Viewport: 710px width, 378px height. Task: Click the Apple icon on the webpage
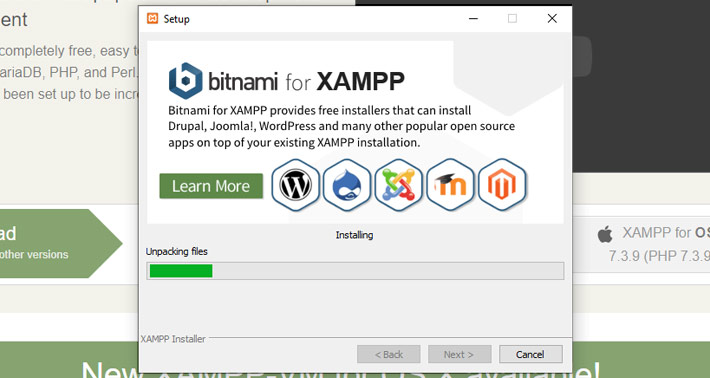tap(605, 234)
